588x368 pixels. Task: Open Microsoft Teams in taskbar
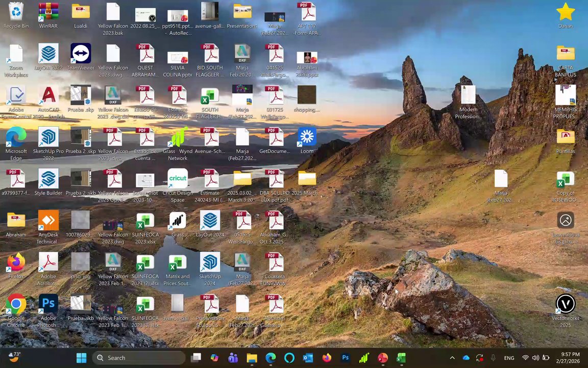233,358
